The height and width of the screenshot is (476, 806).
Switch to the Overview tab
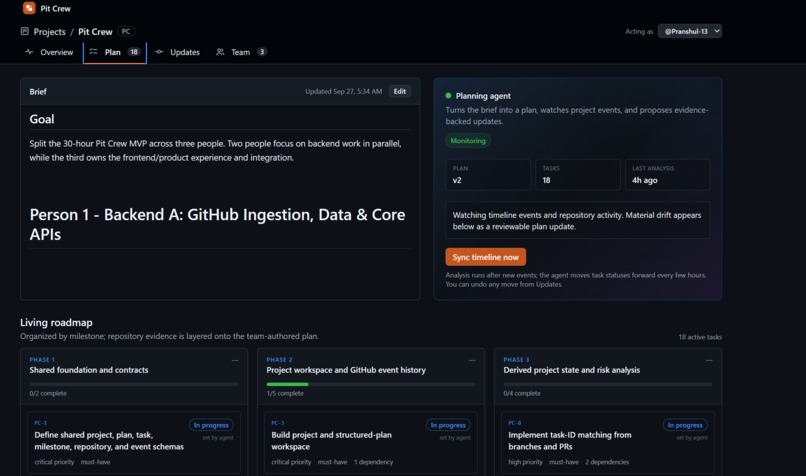point(49,52)
